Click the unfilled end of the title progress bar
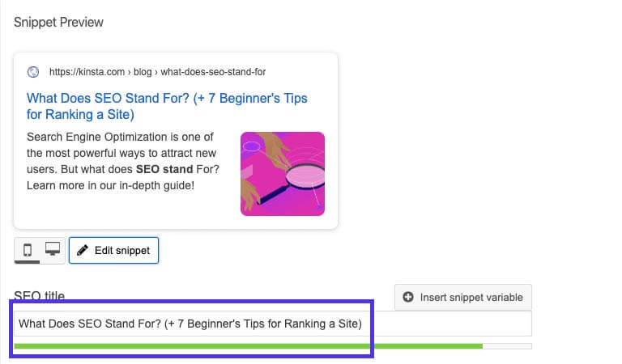The height and width of the screenshot is (364, 622). click(x=507, y=346)
